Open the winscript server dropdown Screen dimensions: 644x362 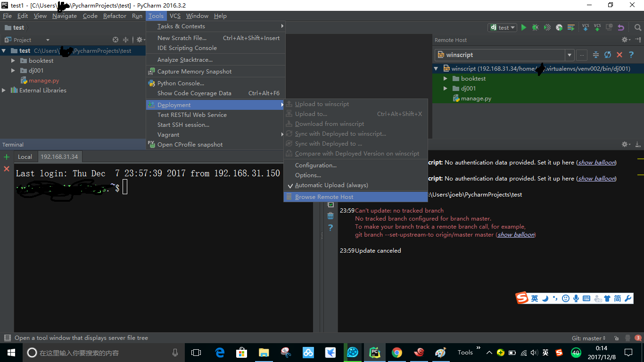[x=570, y=55]
